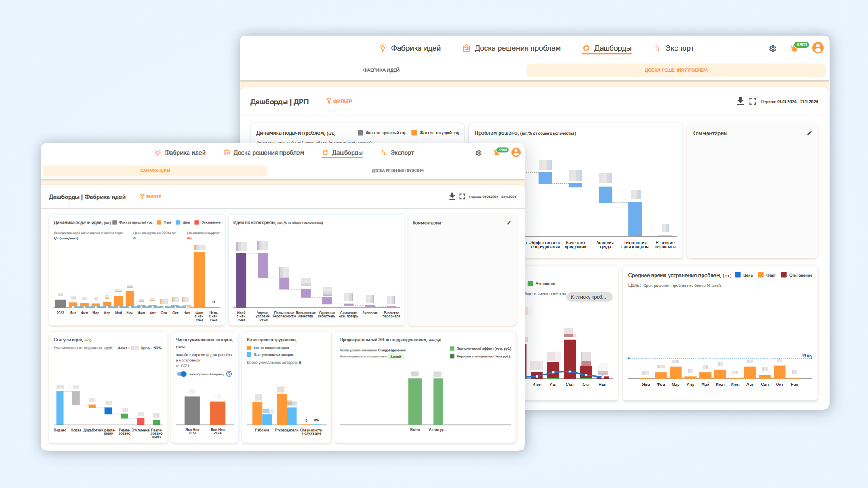
Task: Open settings gear in front Фабрика идей window
Action: (479, 153)
